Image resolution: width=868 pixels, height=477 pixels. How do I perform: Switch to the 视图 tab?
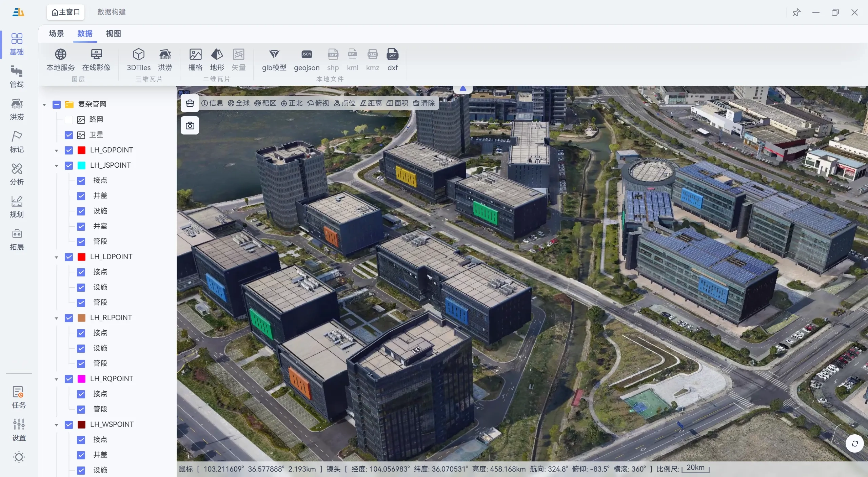(x=113, y=34)
